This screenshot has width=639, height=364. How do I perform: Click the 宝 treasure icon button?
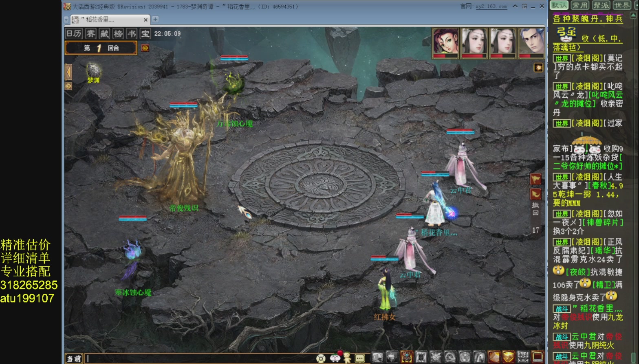click(145, 34)
